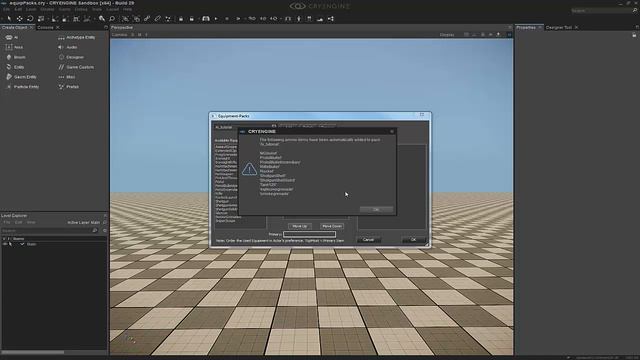Choose Archetype Entity in Create Object panel
Image resolution: width=640 pixels, height=360 pixels.
point(76,38)
